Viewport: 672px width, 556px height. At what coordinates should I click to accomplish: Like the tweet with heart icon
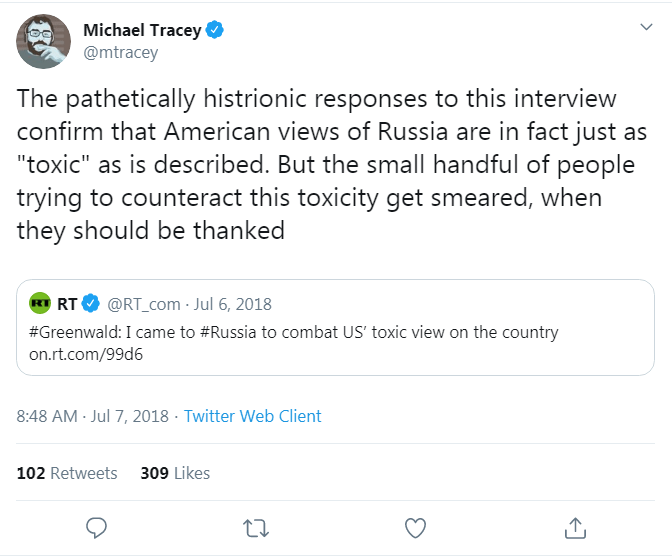point(415,526)
